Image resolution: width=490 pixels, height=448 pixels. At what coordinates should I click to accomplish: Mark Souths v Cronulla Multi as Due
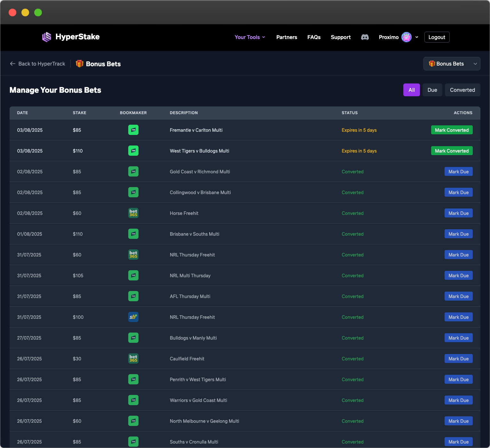pos(459,442)
